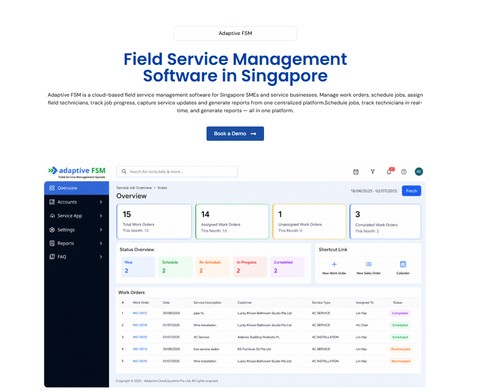The image size is (500, 391).
Task: Click the filter funnel icon
Action: 373,172
